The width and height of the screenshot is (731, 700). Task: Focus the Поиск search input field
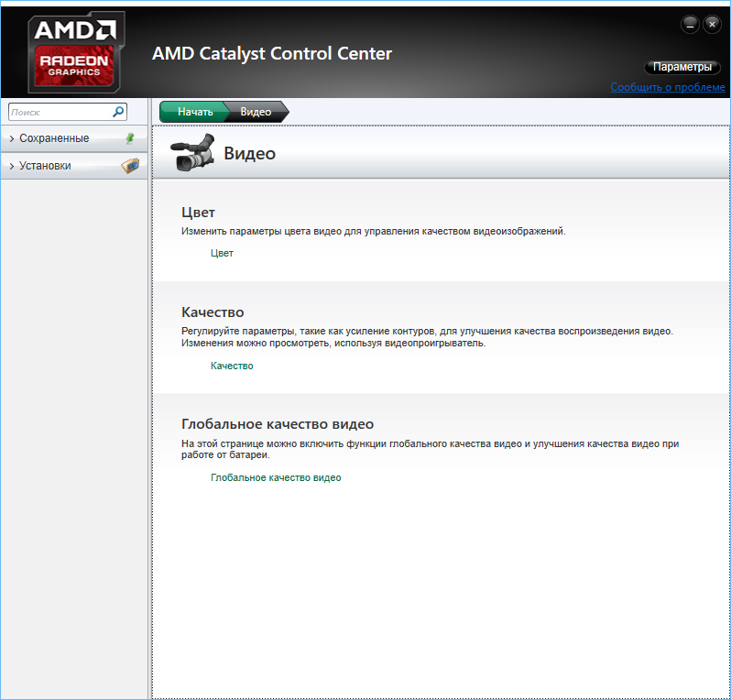tap(59, 112)
